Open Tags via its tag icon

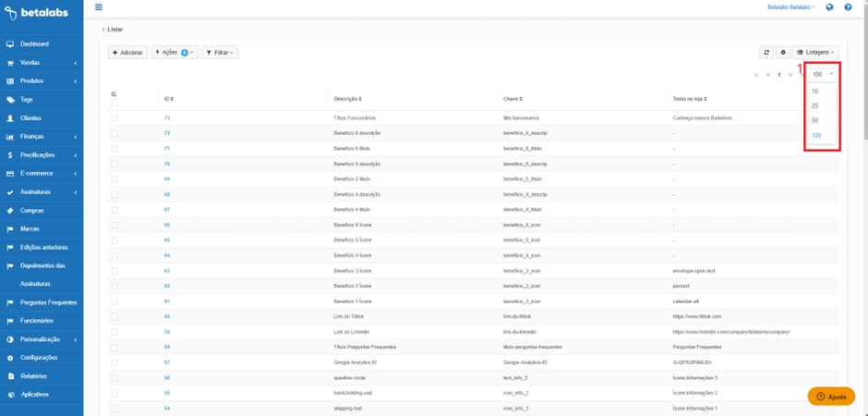coord(10,100)
